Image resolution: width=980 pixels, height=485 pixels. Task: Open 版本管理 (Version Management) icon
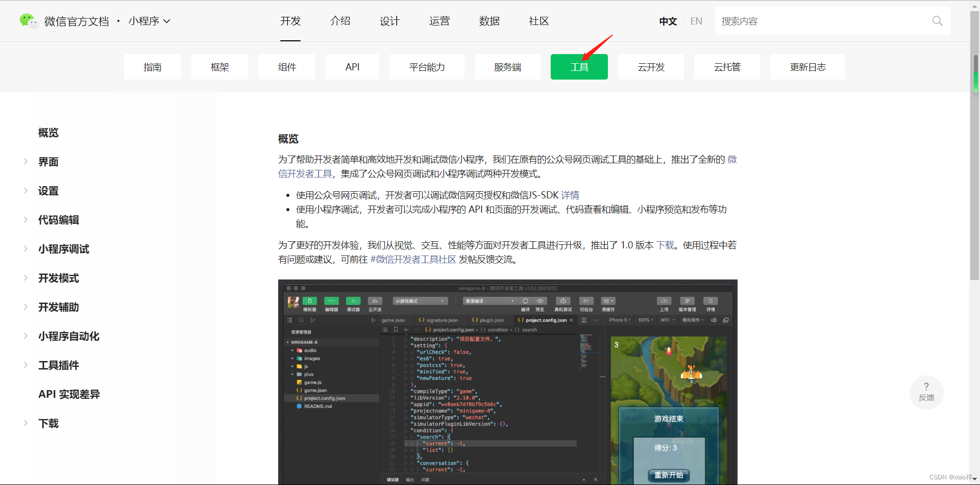coord(687,301)
